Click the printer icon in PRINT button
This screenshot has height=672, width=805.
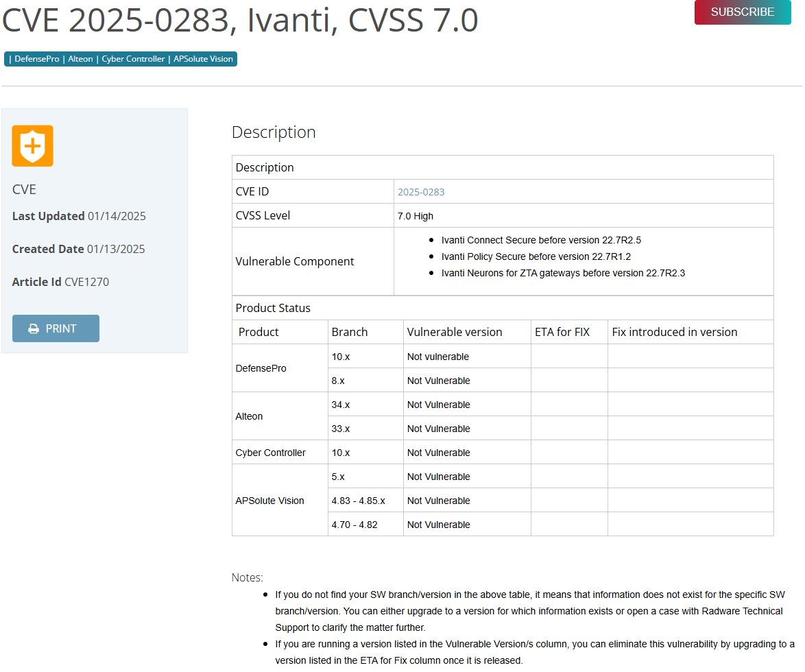pos(34,328)
